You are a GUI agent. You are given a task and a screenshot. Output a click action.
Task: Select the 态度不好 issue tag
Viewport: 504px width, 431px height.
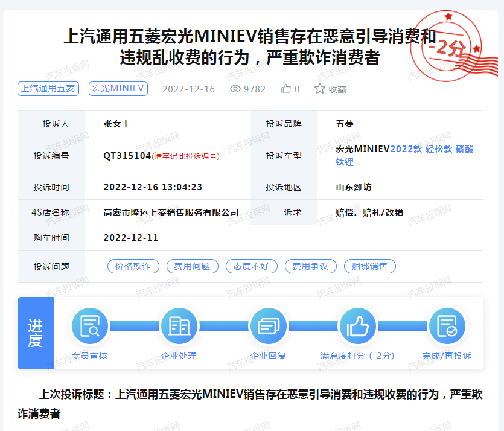pos(251,266)
